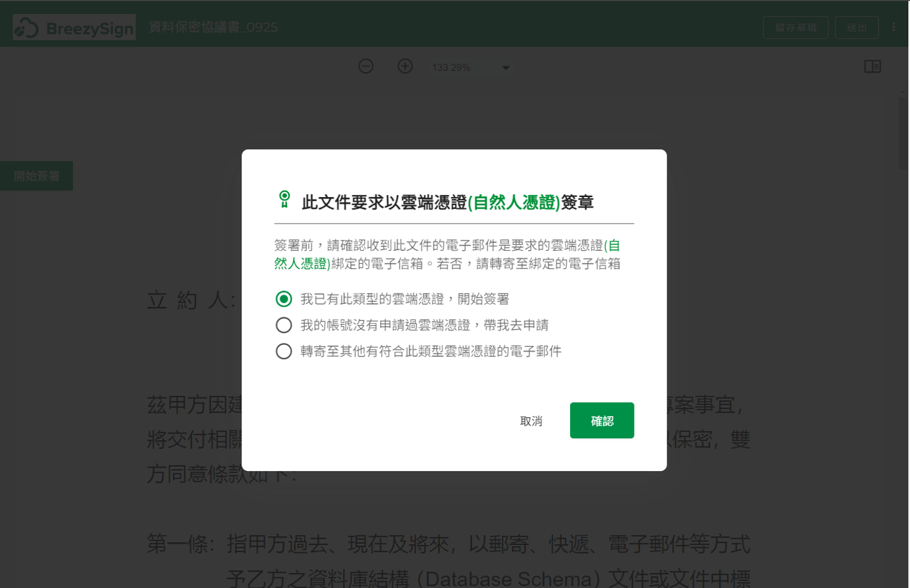This screenshot has height=588, width=910.
Task: Zoom out with the minus circle icon
Action: click(366, 66)
